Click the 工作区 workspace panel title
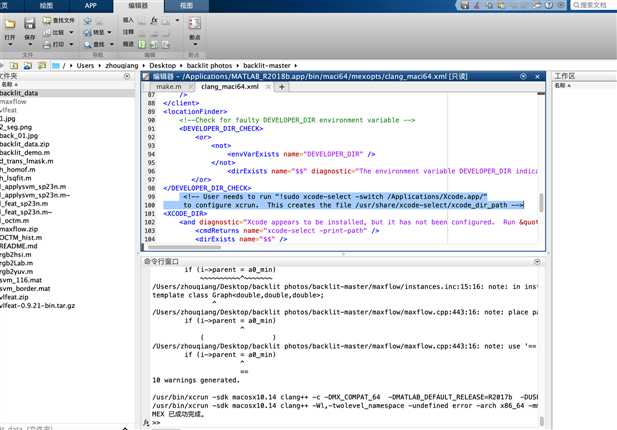 565,76
